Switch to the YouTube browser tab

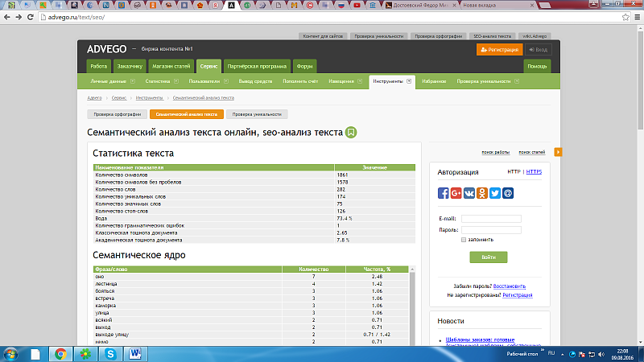[357, 6]
